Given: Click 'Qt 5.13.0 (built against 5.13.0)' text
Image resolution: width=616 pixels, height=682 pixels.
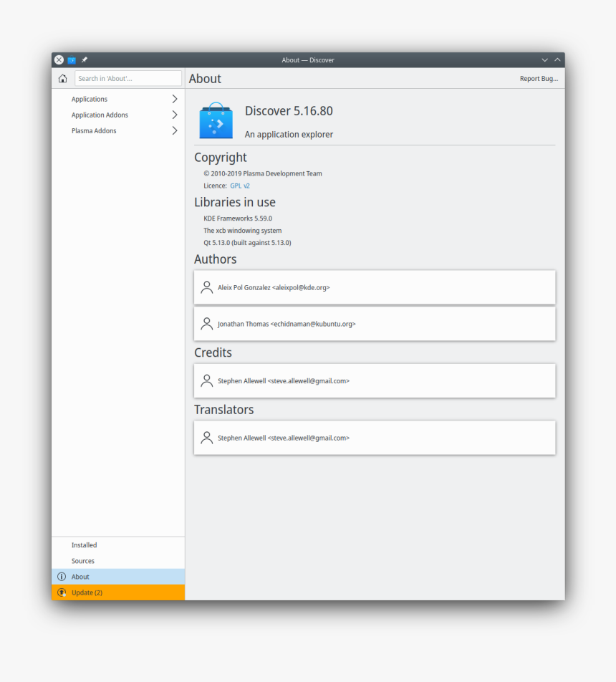Looking at the screenshot, I should coord(247,243).
